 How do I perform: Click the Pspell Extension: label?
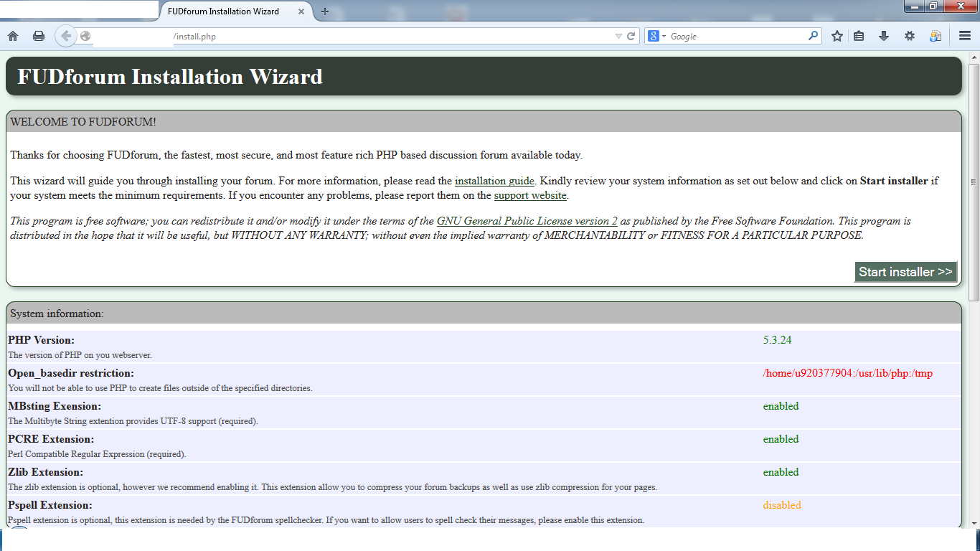50,505
